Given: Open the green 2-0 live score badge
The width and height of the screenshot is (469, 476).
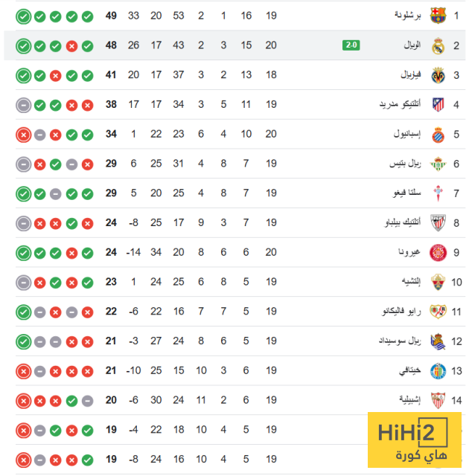Looking at the screenshot, I should (351, 45).
